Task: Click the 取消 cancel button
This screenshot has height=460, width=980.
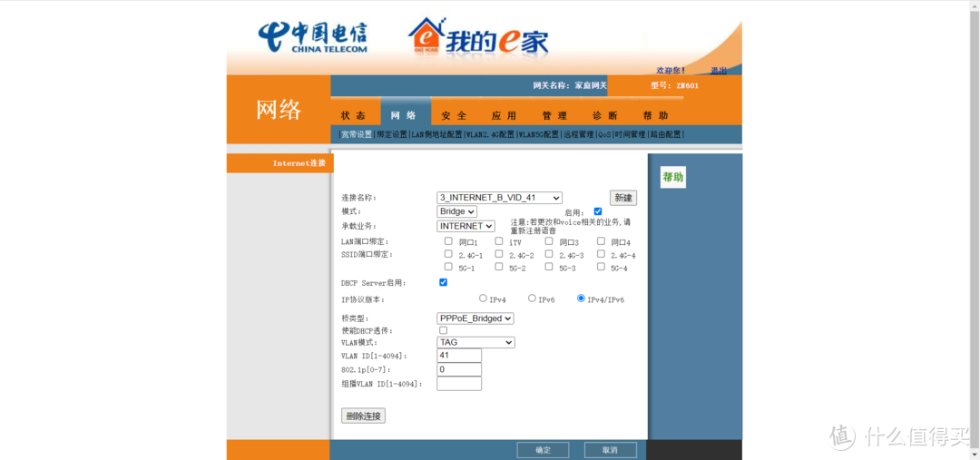Action: tap(611, 450)
